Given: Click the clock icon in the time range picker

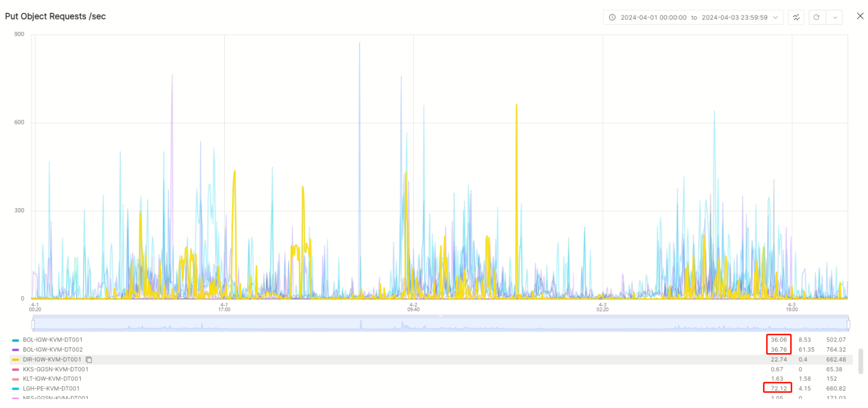Looking at the screenshot, I should (612, 17).
